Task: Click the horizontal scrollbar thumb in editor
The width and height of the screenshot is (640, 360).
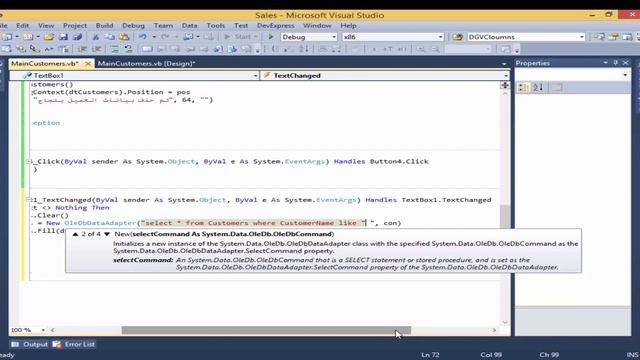Action: (x=266, y=330)
